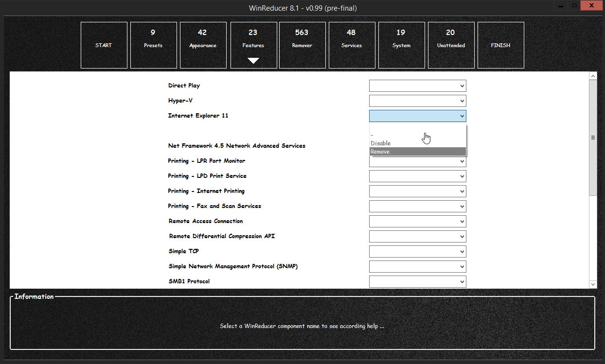Click Printing - Fax and Scan Services label
Image resolution: width=605 pixels, height=364 pixels.
tap(214, 206)
